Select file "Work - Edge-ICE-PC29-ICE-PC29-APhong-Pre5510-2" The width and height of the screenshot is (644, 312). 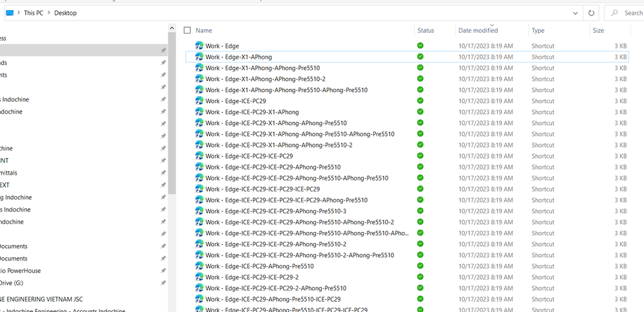pos(276,244)
